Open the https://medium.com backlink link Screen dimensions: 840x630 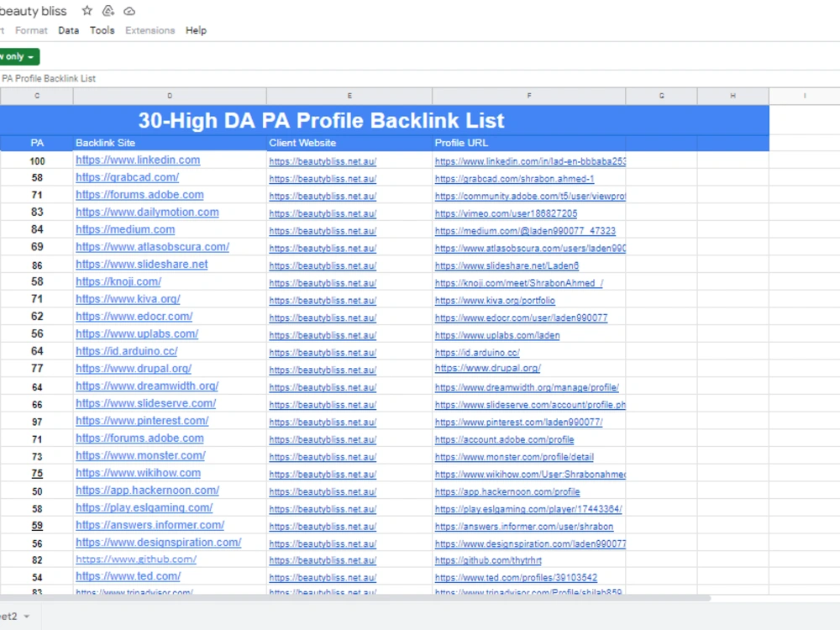coord(125,229)
